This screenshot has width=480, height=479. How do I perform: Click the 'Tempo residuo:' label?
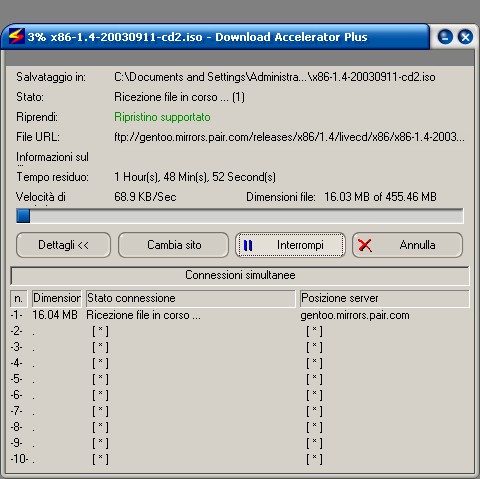click(x=52, y=177)
